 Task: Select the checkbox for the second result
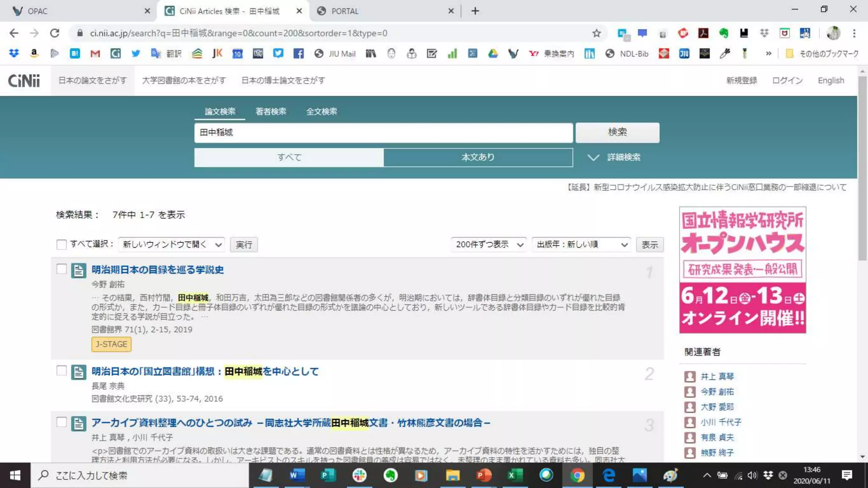[x=61, y=371]
